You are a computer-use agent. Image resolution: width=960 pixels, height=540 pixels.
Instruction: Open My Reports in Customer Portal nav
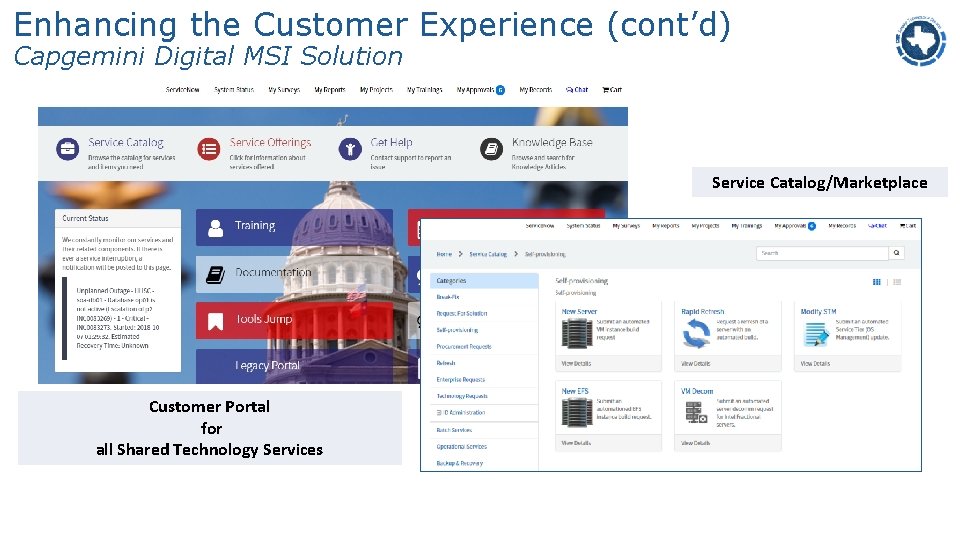coord(330,89)
